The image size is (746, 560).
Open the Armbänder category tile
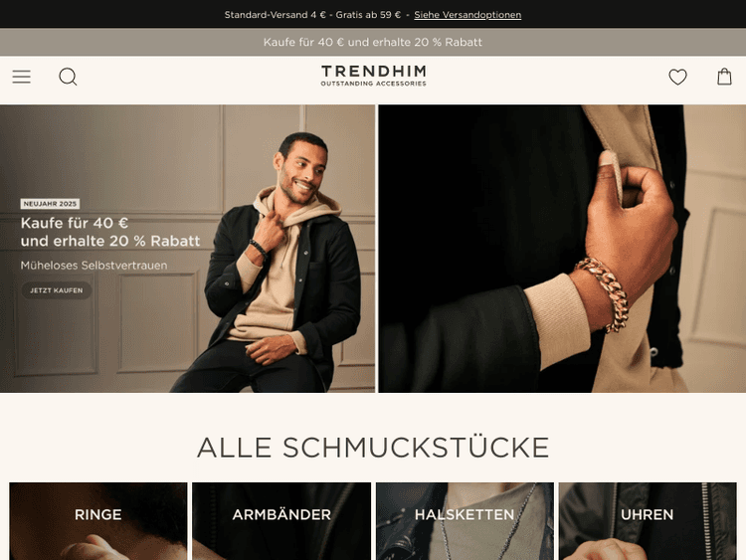pyautogui.click(x=281, y=521)
